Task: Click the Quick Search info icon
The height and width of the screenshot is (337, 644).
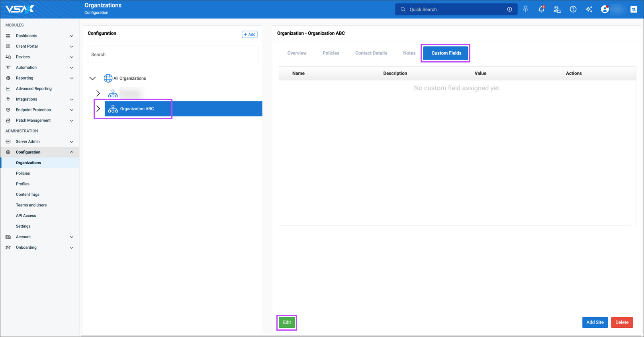Action: pos(509,10)
